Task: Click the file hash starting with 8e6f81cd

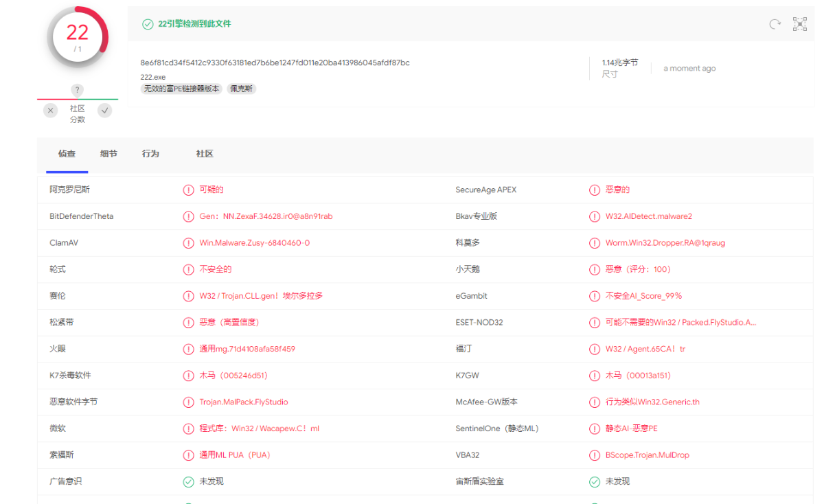Action: tap(275, 62)
